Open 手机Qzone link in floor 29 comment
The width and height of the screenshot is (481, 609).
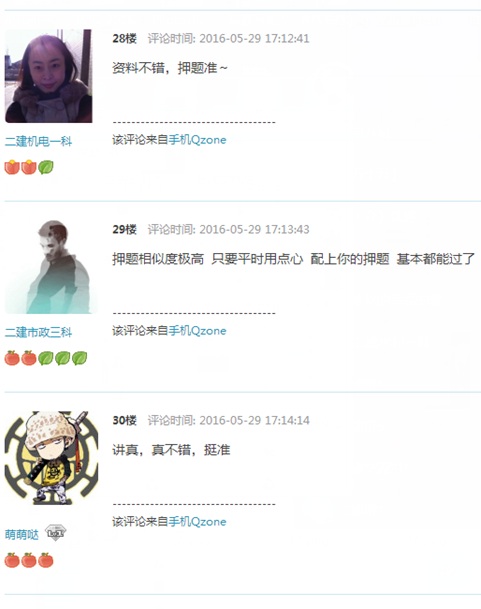197,331
